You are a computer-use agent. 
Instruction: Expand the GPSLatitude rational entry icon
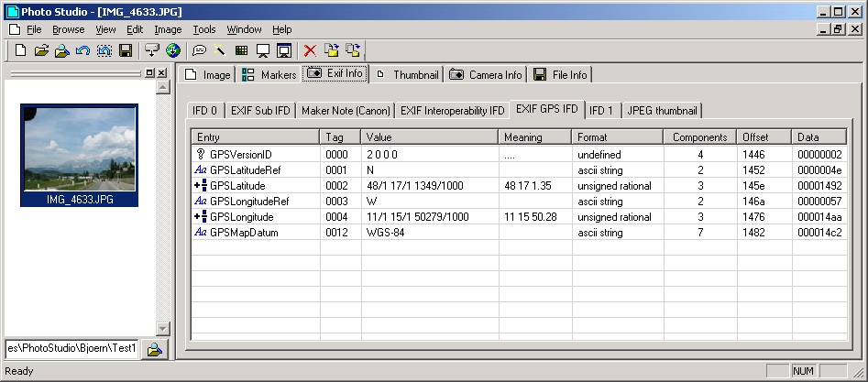(201, 185)
